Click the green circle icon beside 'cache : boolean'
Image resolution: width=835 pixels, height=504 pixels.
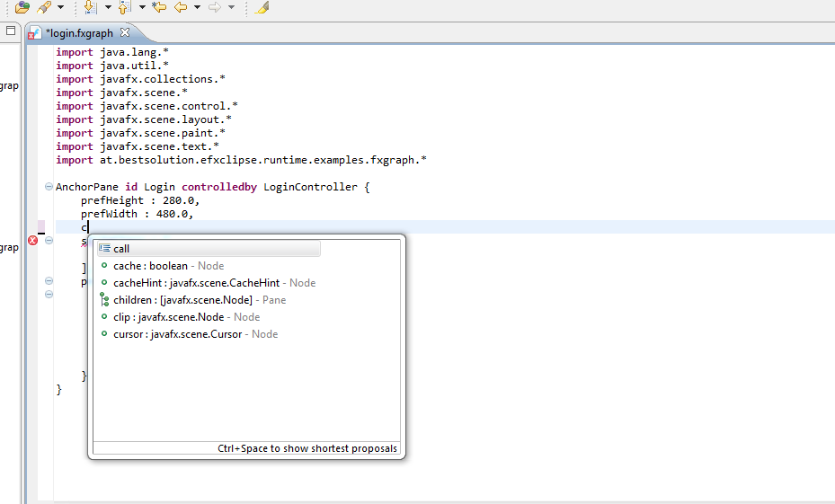click(104, 265)
